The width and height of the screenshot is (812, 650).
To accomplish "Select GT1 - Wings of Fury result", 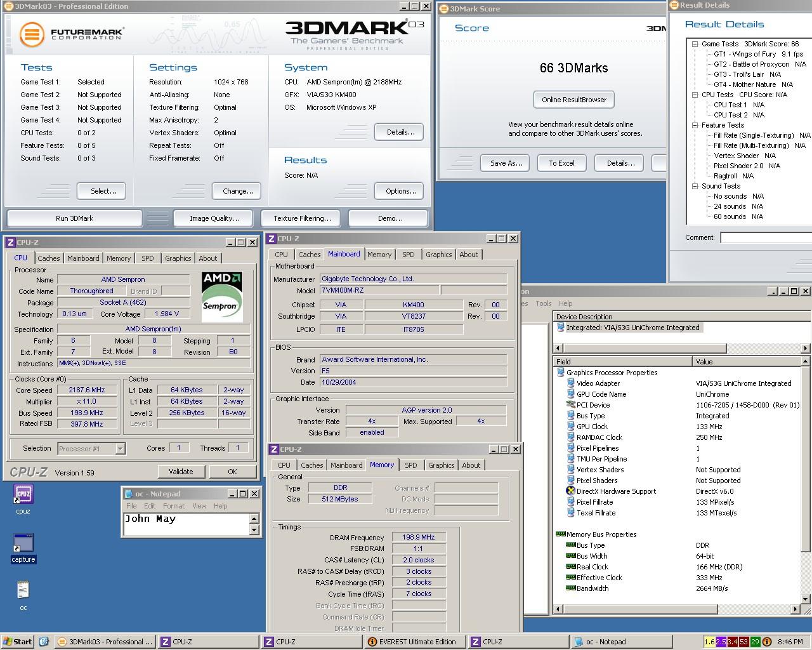I will [x=758, y=55].
